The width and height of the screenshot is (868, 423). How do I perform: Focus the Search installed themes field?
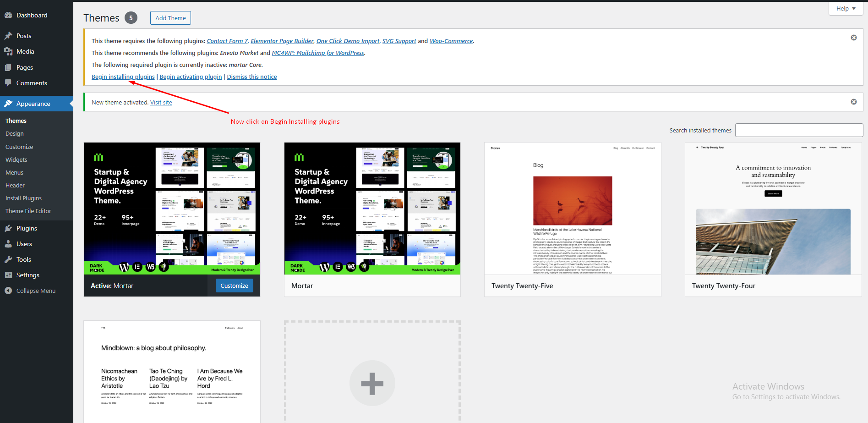click(799, 130)
